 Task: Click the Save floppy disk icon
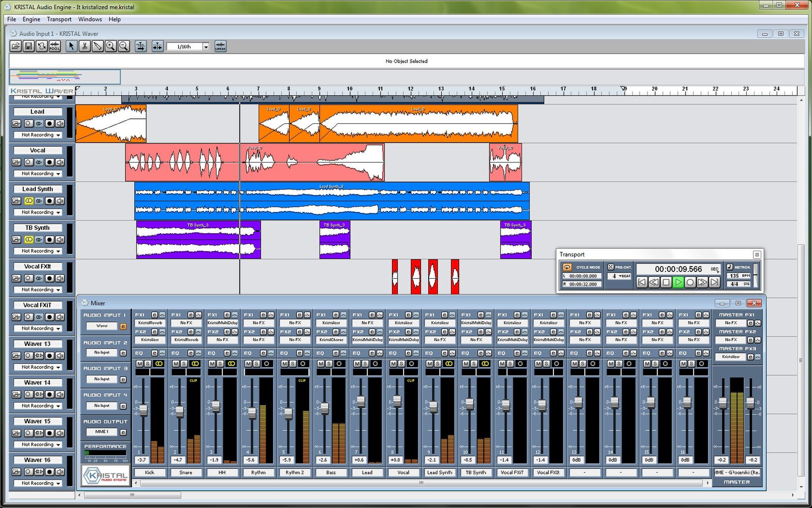29,46
